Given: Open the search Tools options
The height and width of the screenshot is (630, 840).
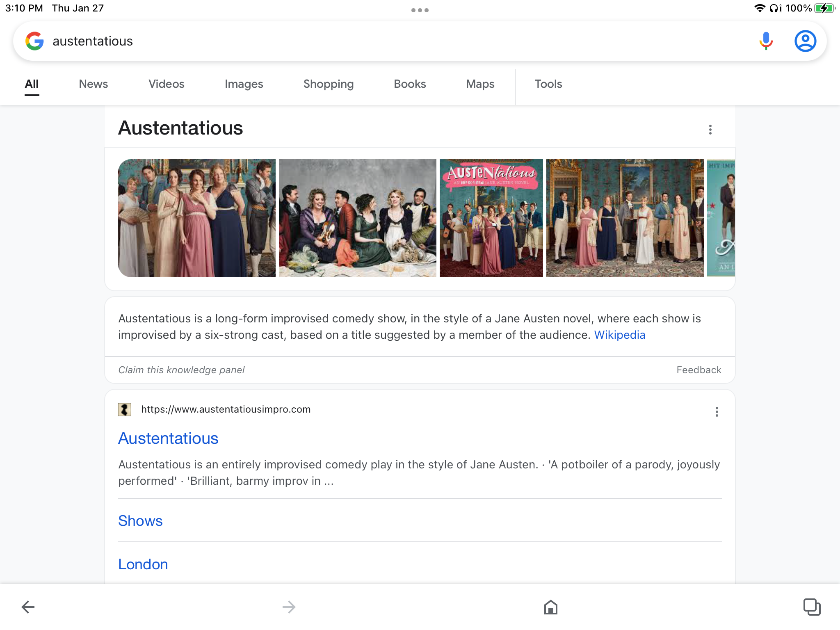Looking at the screenshot, I should pyautogui.click(x=548, y=84).
